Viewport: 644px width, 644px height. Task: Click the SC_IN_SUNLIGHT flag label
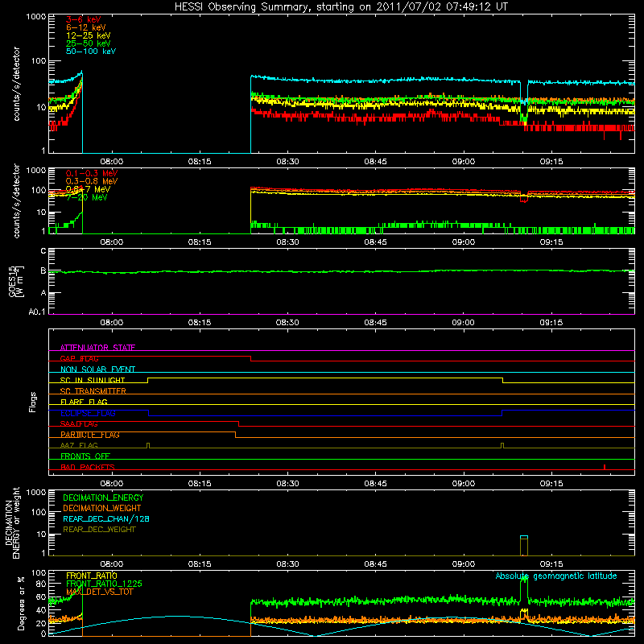coord(93,380)
